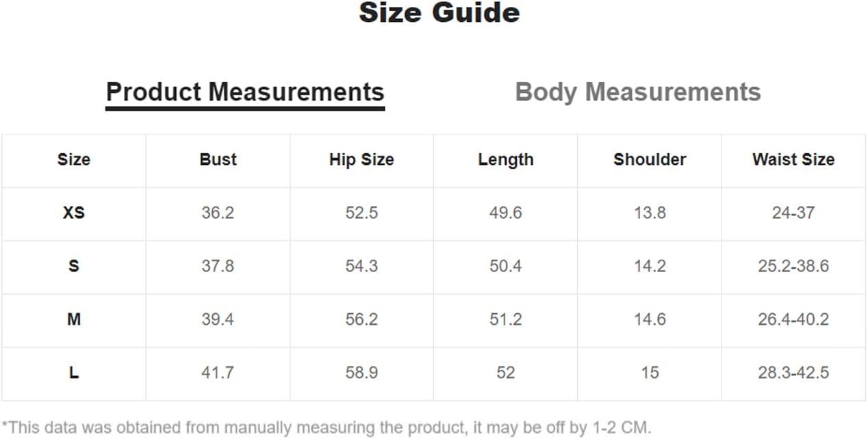The width and height of the screenshot is (868, 439).
Task: Select the S size row label
Action: pos(74,266)
